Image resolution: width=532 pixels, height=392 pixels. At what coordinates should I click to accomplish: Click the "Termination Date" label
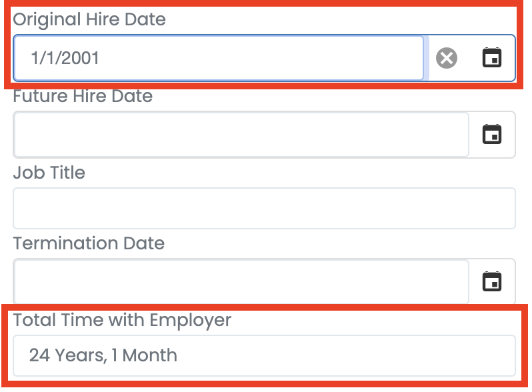tap(89, 243)
